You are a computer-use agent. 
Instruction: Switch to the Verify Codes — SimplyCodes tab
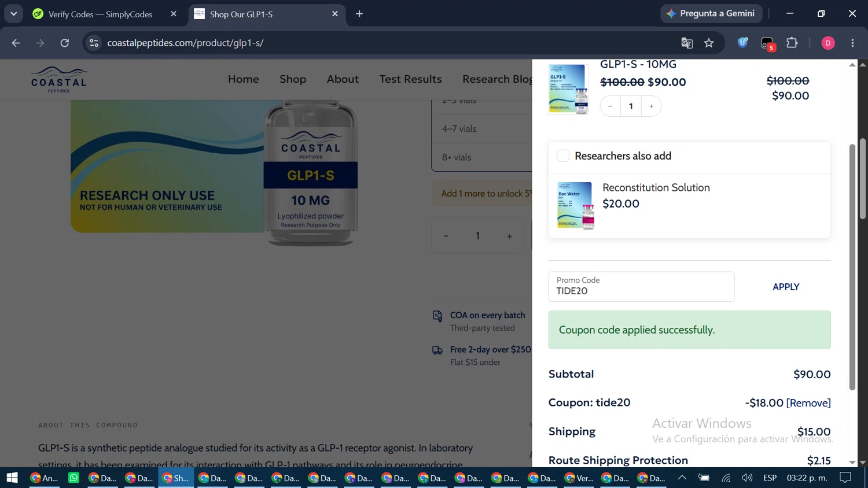(x=100, y=14)
